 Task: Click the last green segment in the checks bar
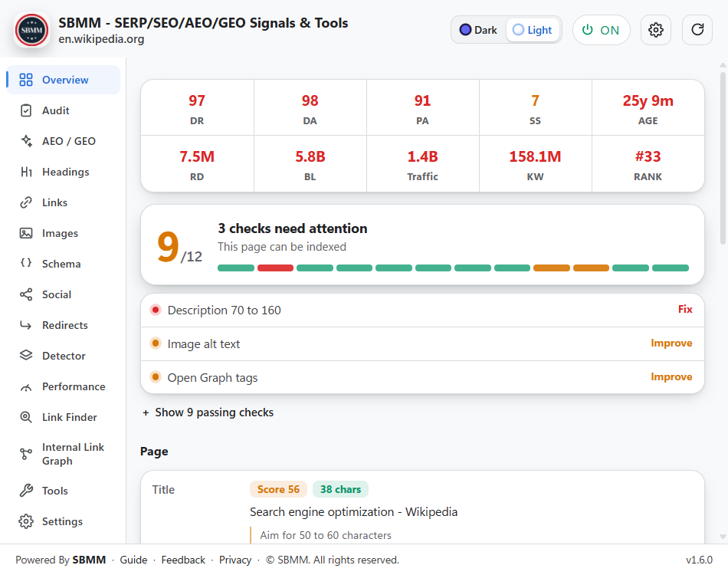point(671,268)
